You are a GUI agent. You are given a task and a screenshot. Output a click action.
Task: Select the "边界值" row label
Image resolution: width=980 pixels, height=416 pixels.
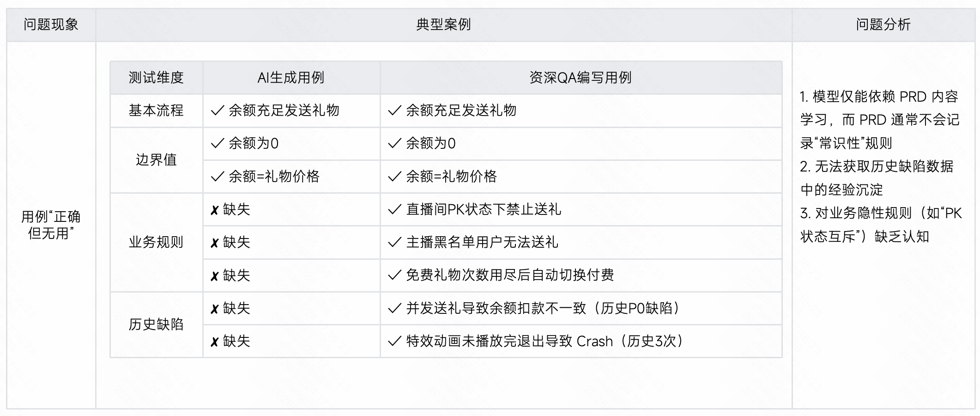[x=156, y=160]
